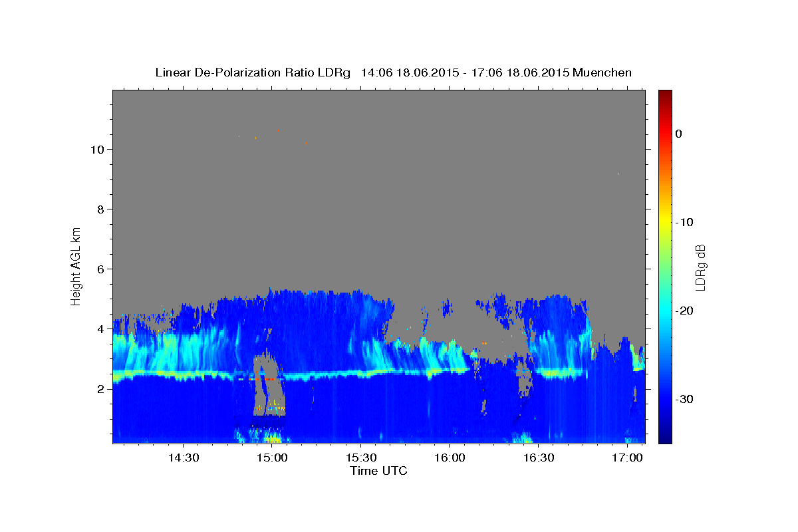Viewport: 798px width, 532px height.
Task: Click the 14:30 time tick label
Action: point(183,458)
